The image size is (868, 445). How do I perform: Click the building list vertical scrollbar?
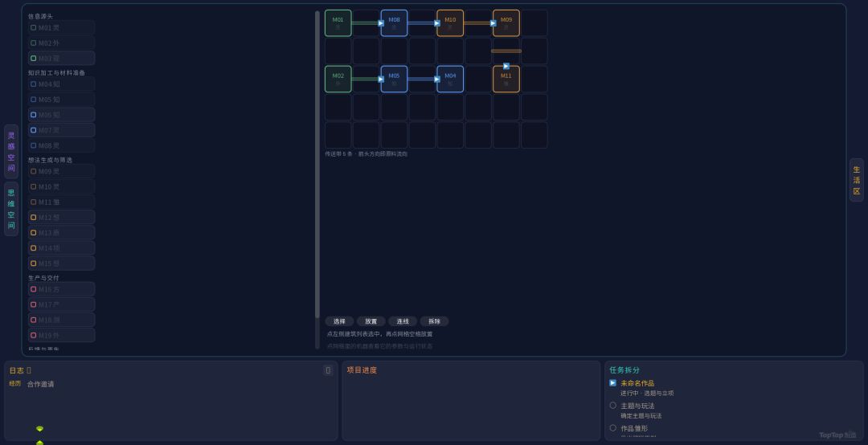pyautogui.click(x=317, y=165)
